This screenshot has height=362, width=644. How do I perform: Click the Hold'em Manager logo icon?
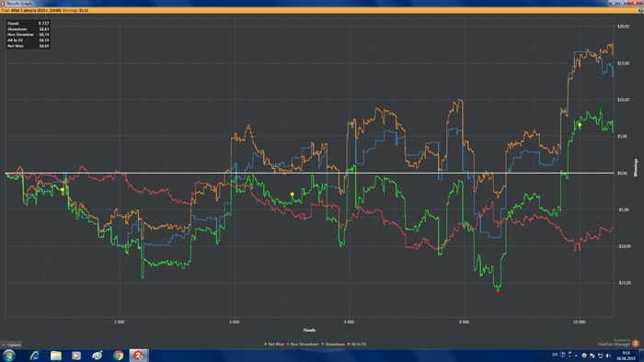tap(636, 343)
